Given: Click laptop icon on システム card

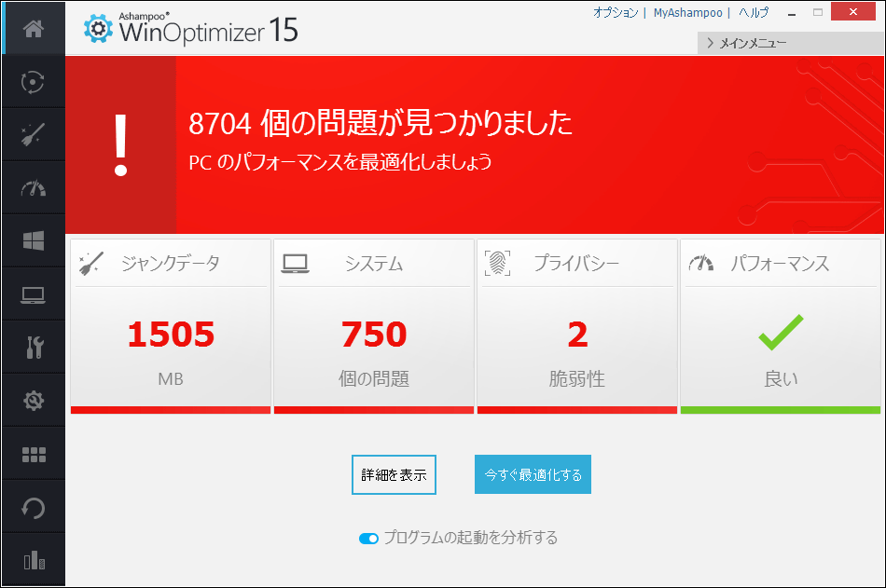Looking at the screenshot, I should 295,264.
